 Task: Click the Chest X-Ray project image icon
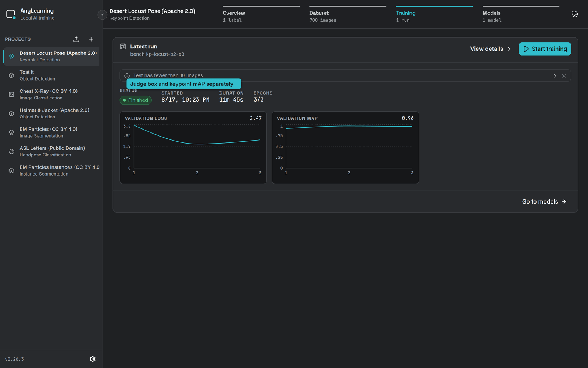click(x=11, y=95)
